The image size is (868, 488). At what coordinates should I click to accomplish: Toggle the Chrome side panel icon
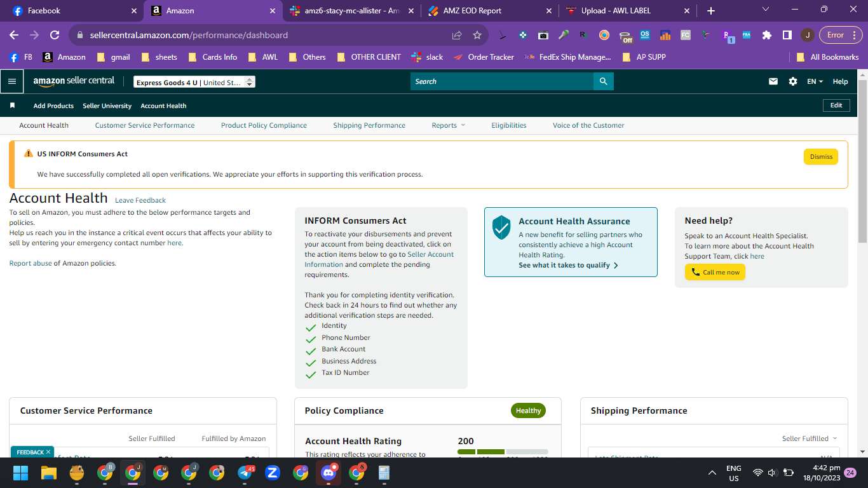tap(787, 35)
